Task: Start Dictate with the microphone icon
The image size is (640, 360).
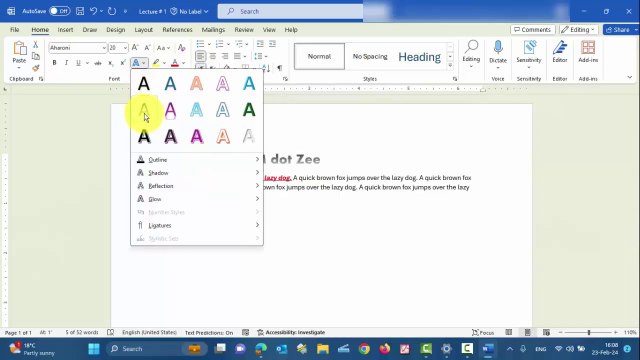Action: (498, 47)
